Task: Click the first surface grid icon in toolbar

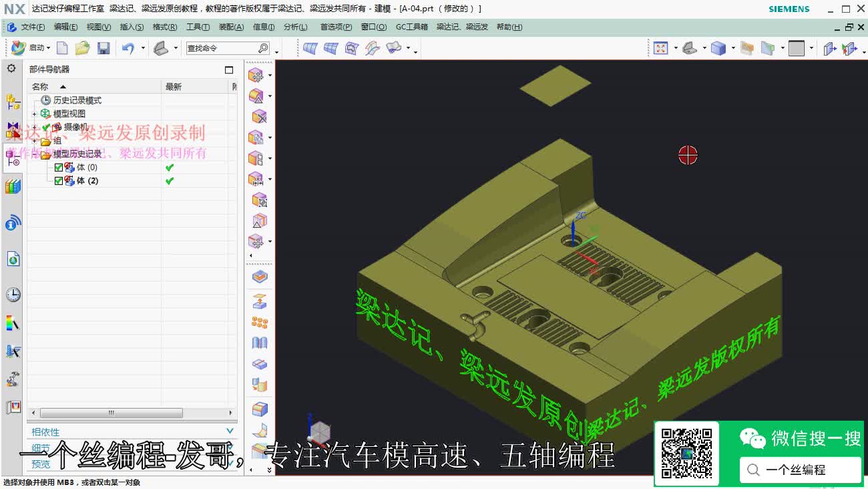Action: pyautogui.click(x=310, y=48)
